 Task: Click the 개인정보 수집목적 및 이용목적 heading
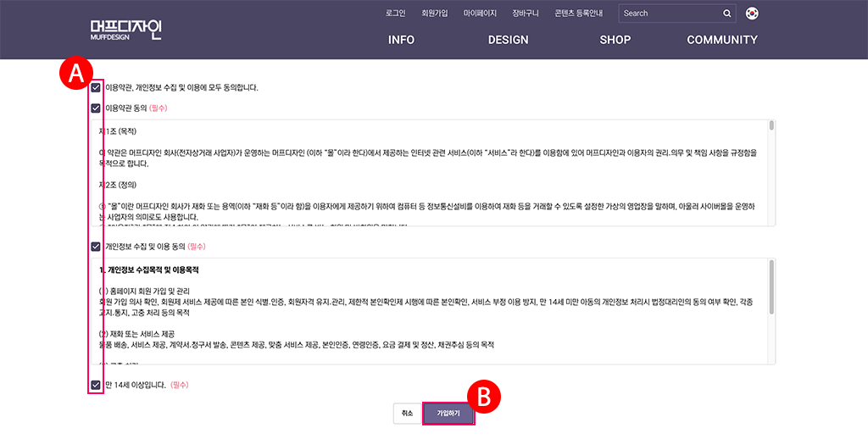148,270
